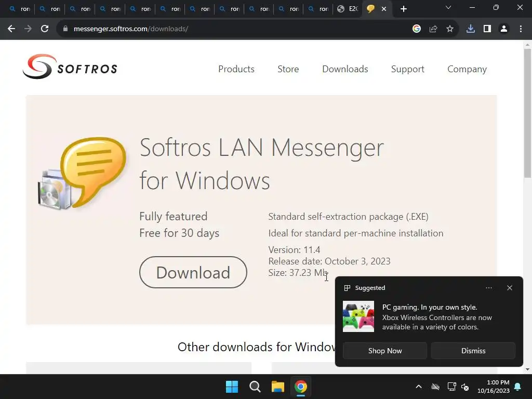
Task: Click the Download button
Action: 193,272
